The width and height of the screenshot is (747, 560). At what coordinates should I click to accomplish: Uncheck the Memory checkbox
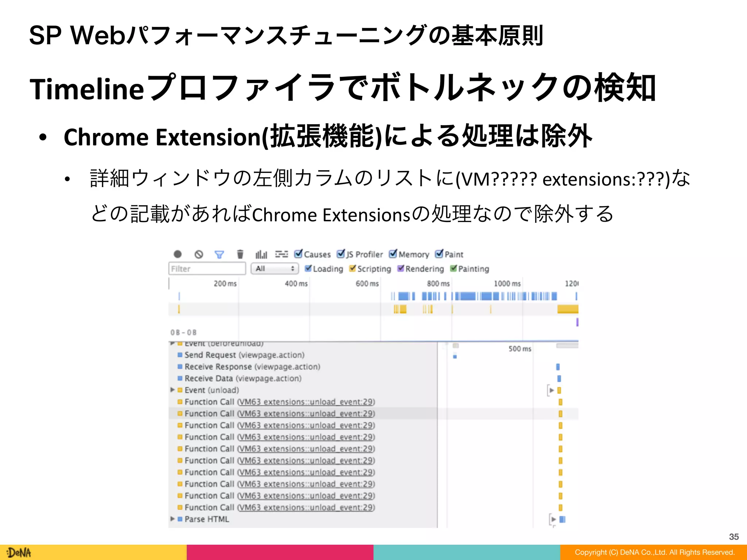393,253
